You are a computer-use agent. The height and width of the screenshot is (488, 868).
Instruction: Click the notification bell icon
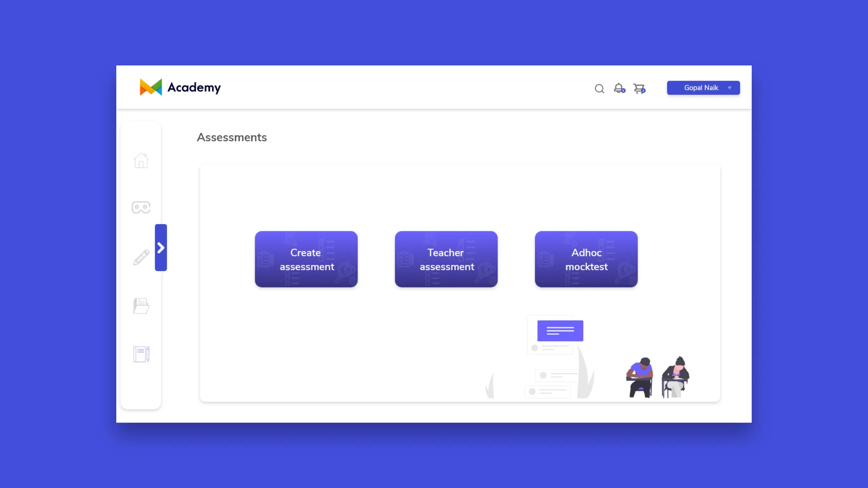coord(619,88)
